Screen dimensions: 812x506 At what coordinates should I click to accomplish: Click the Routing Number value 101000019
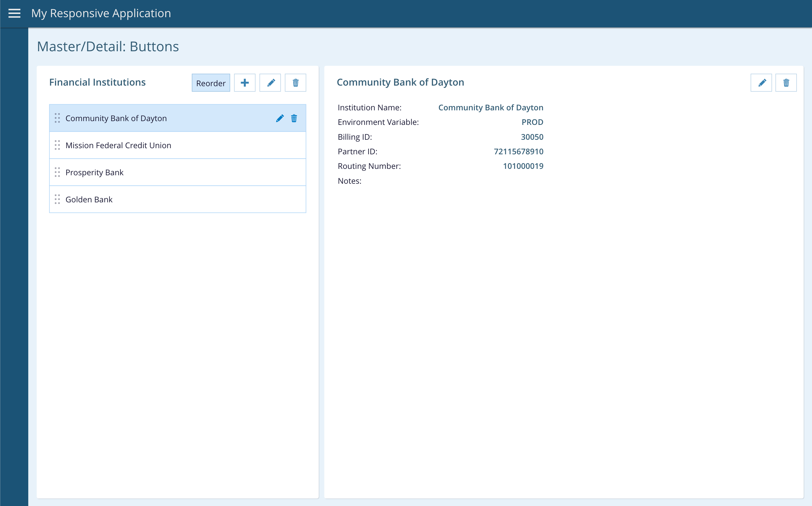pos(523,166)
